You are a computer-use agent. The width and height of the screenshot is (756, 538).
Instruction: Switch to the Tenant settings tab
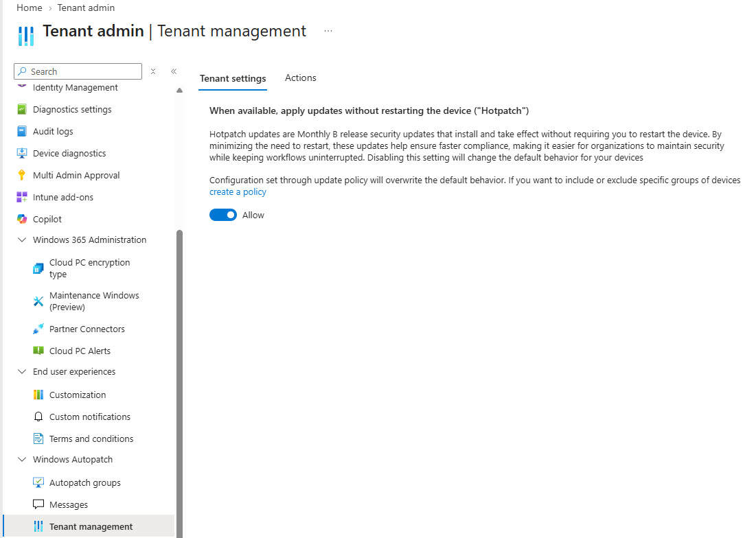(x=233, y=78)
